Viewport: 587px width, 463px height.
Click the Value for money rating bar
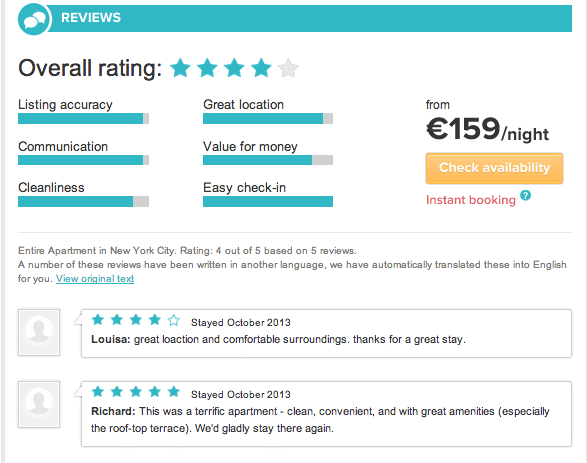coord(268,160)
